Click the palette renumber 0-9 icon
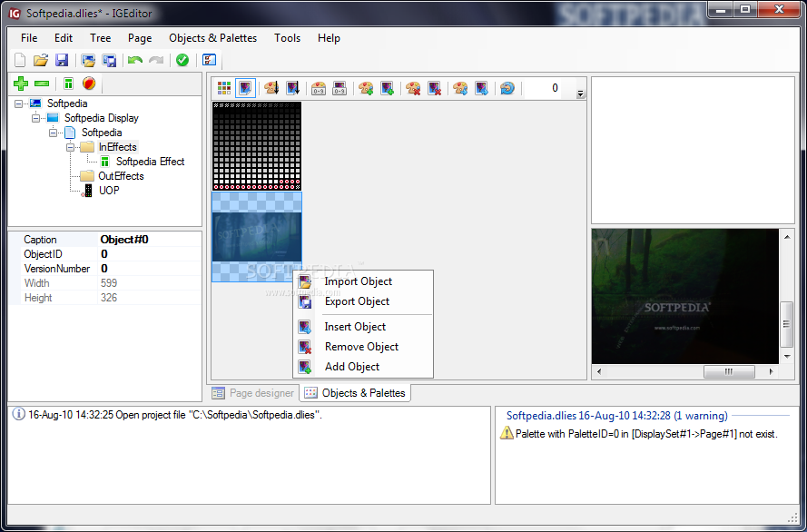This screenshot has height=532, width=807. tap(319, 88)
